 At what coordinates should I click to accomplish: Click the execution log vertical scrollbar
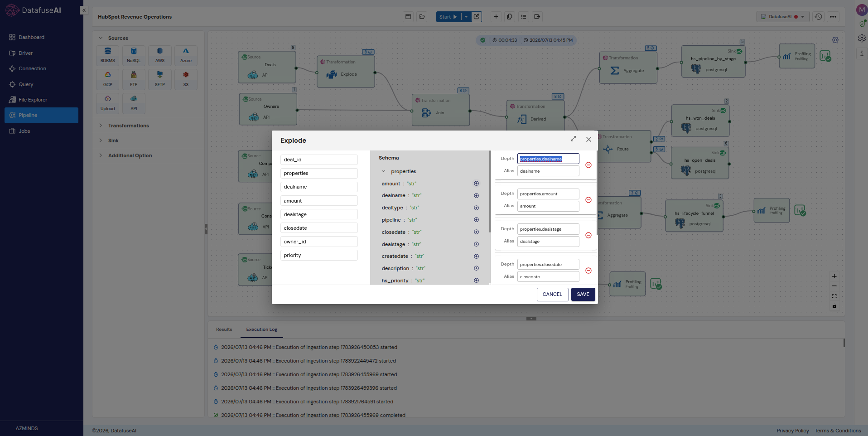(844, 343)
